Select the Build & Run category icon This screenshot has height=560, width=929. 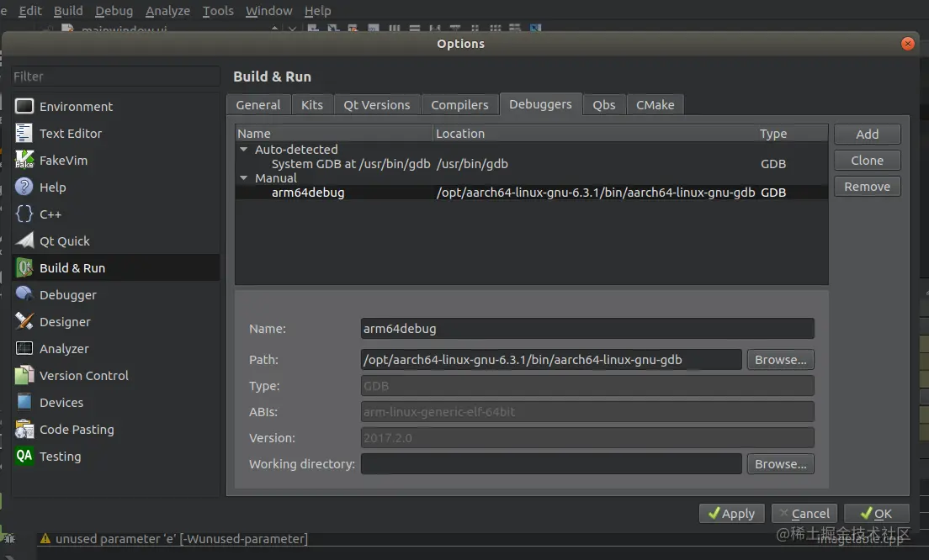[x=24, y=267]
